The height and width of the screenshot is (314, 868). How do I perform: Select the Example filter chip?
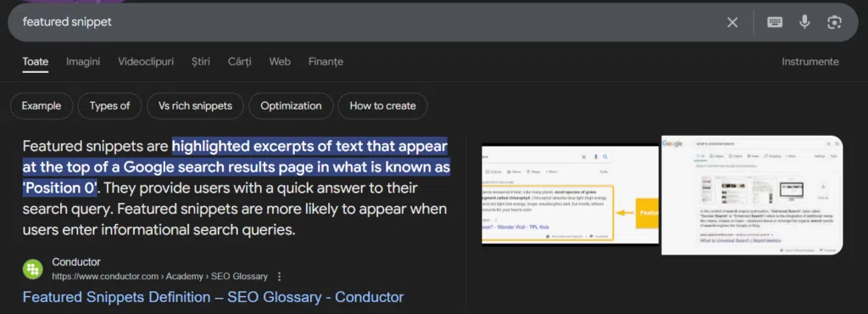[x=42, y=106]
